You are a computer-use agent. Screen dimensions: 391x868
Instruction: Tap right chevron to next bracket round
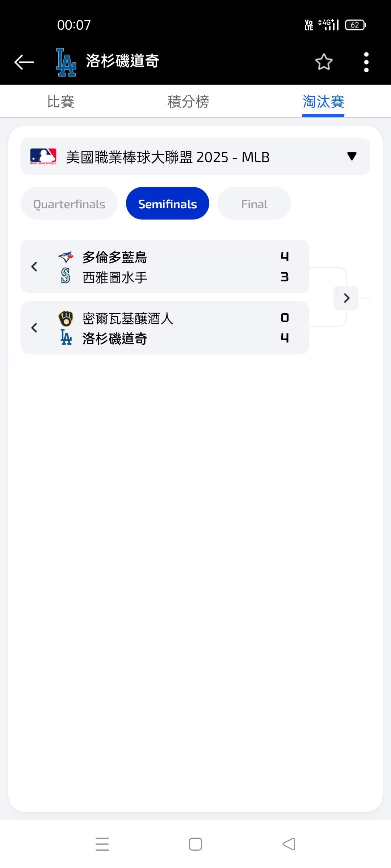point(346,298)
